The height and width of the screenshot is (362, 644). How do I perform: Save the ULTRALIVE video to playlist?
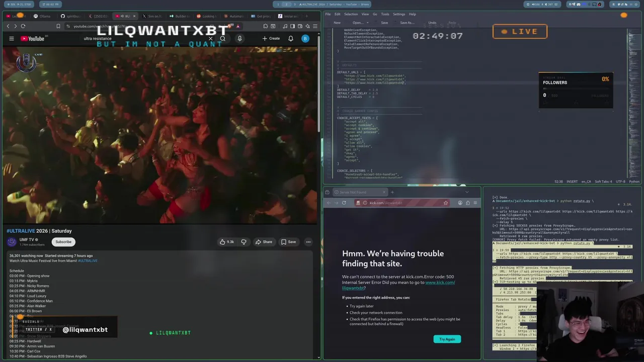(x=288, y=242)
